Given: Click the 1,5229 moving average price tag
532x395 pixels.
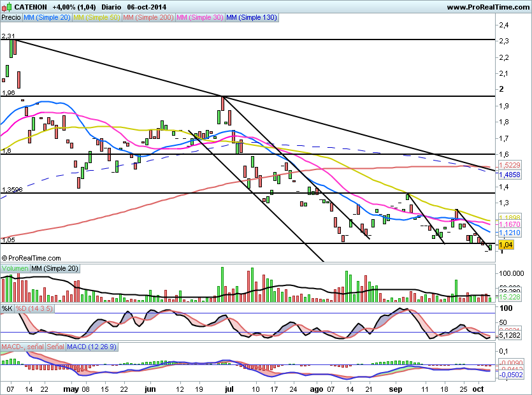Looking at the screenshot, I should point(509,166).
